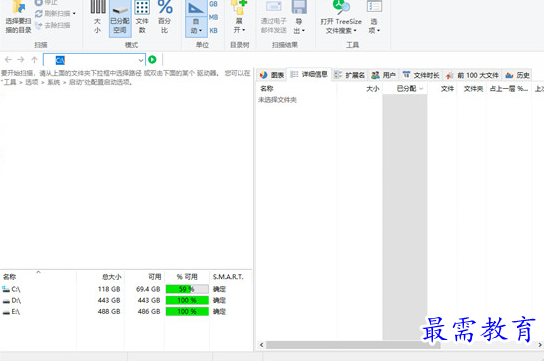Sort drive list by name column

[x=38, y=277]
